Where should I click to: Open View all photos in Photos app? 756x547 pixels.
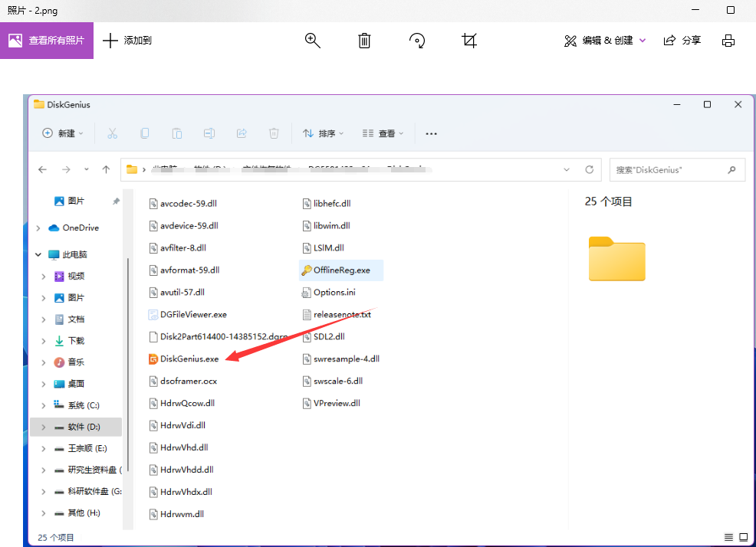point(47,41)
